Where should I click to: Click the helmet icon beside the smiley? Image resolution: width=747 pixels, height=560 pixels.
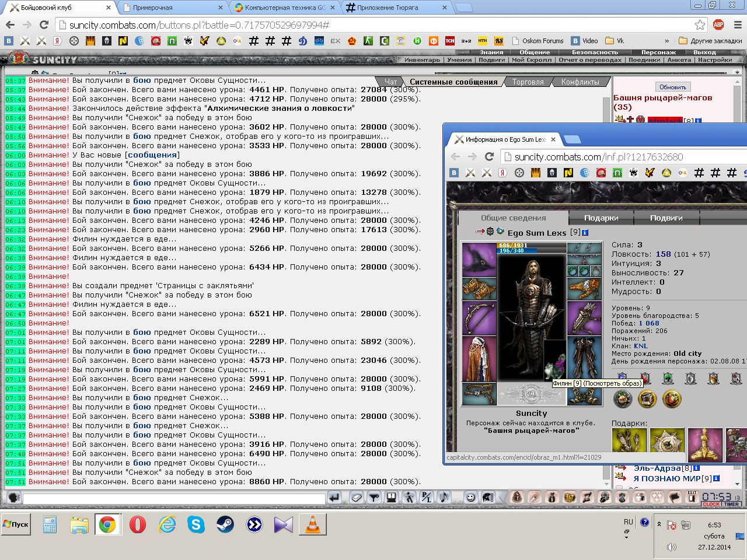pos(488,498)
